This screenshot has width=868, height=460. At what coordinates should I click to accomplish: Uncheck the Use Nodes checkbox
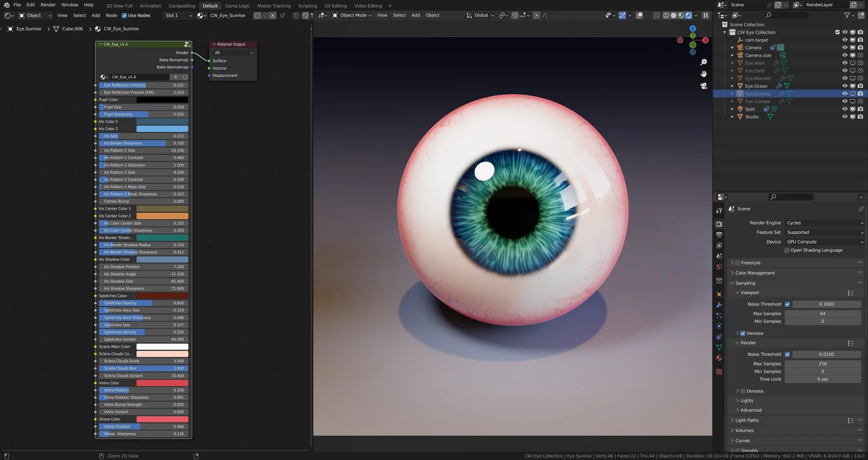click(x=124, y=15)
